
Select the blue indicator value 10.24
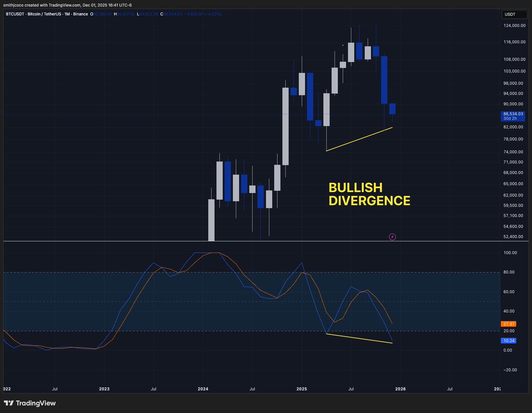[508, 341]
